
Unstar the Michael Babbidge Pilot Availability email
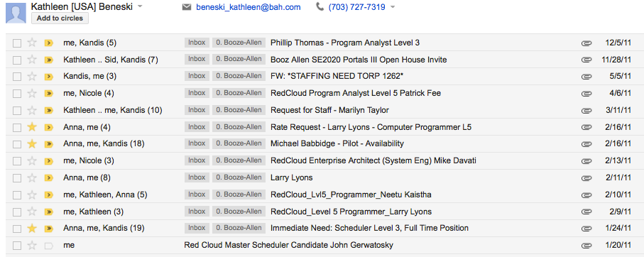pos(32,143)
